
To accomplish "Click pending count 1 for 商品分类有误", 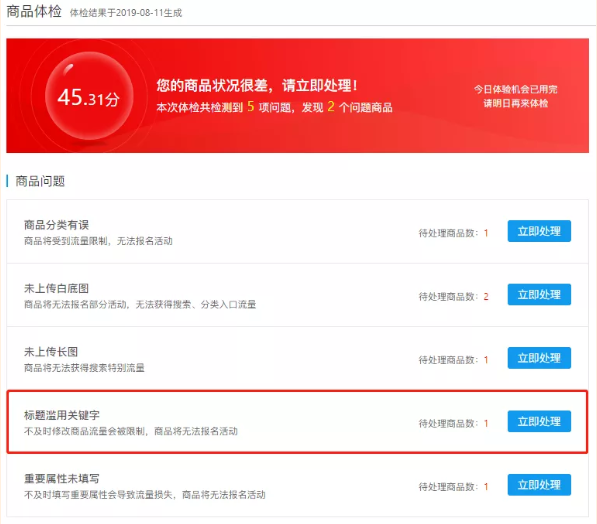I will [x=486, y=233].
